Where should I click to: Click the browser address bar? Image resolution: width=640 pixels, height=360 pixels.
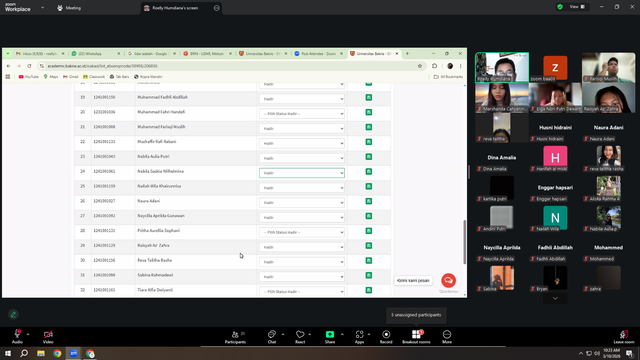point(231,66)
